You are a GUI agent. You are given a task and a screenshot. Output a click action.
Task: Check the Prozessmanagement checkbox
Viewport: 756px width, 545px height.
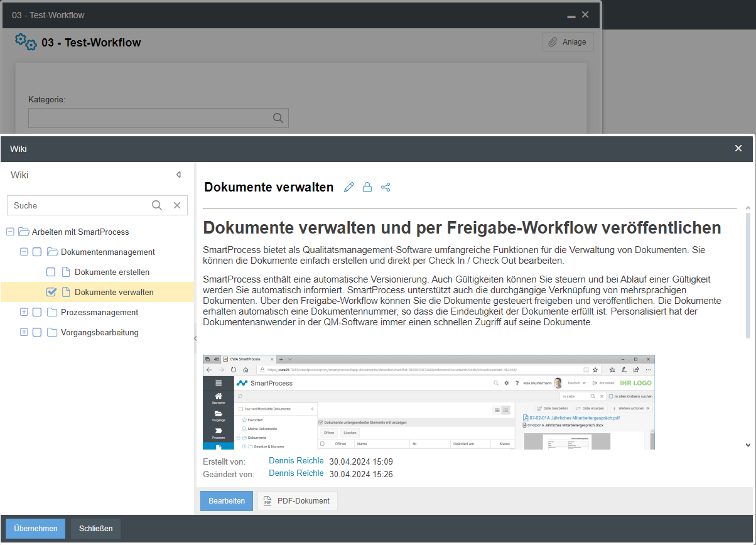[37, 312]
